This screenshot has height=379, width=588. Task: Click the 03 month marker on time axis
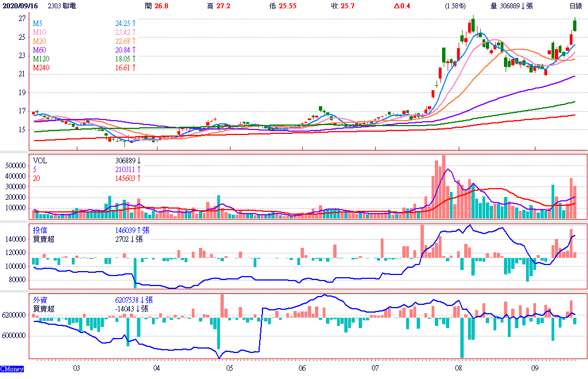click(77, 368)
